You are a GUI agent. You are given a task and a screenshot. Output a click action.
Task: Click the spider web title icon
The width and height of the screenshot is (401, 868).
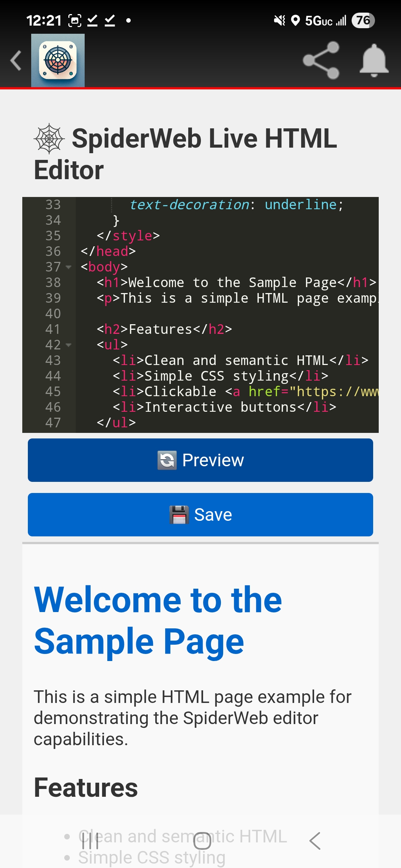pos(49,139)
